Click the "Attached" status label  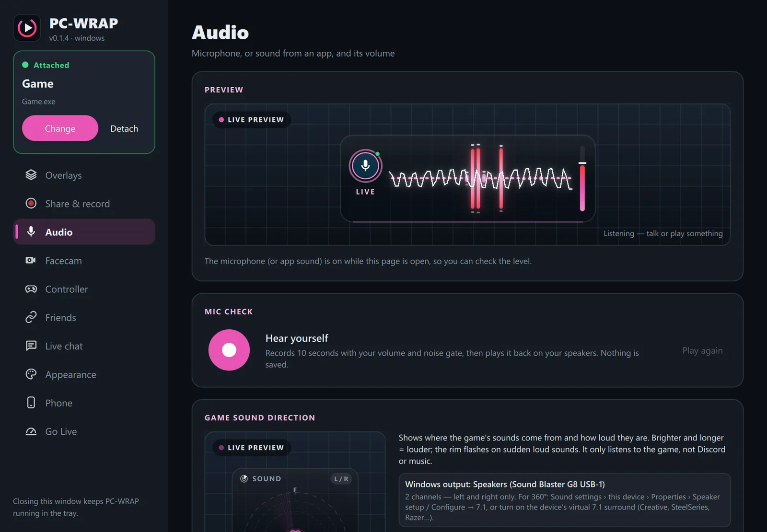tap(51, 65)
